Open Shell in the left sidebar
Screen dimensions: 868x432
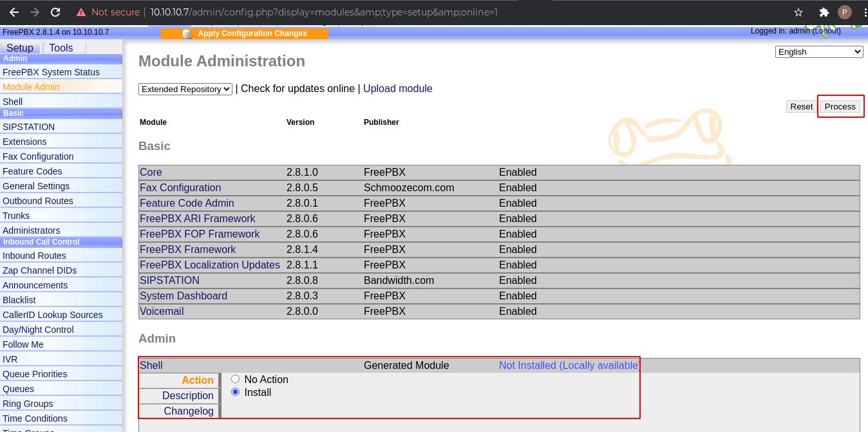(x=61, y=102)
